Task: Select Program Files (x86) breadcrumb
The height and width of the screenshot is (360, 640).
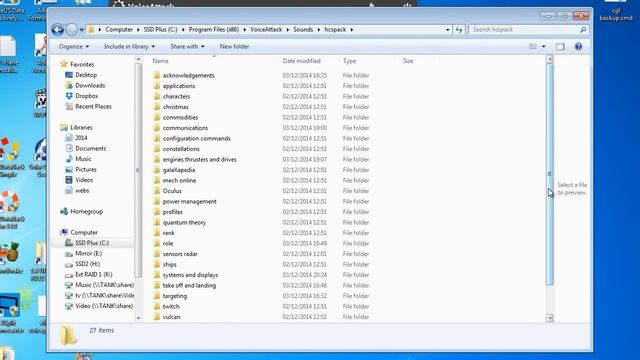Action: pos(214,30)
